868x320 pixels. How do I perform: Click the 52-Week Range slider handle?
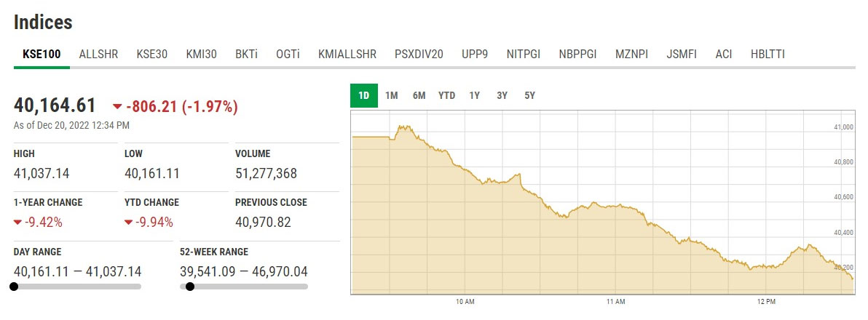pyautogui.click(x=190, y=287)
